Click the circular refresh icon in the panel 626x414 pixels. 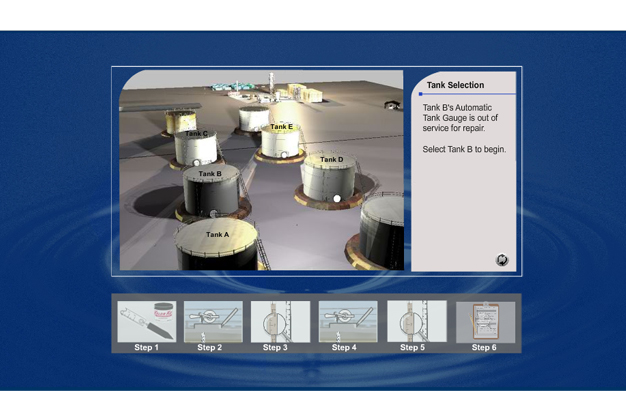coord(502,260)
